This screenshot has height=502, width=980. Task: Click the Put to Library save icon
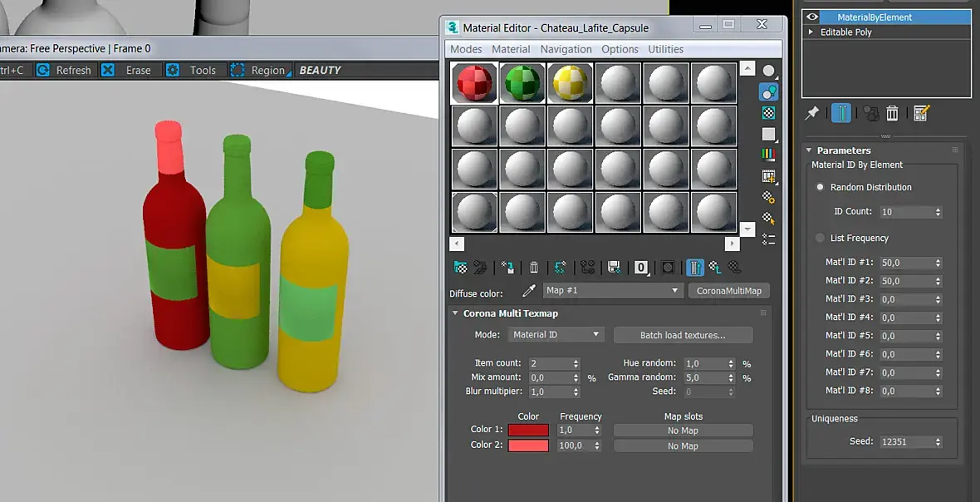click(x=615, y=268)
